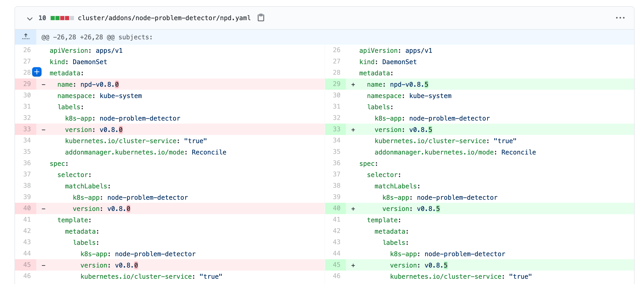Click right line number 33
The height and width of the screenshot is (284, 644).
pyautogui.click(x=336, y=129)
